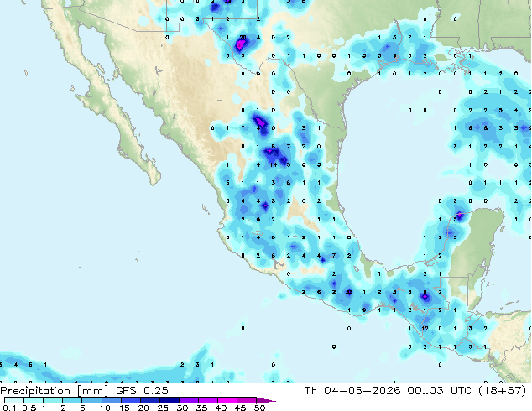Select the 25–30 mm navy legend swatch
532x411 pixels.
click(x=170, y=400)
